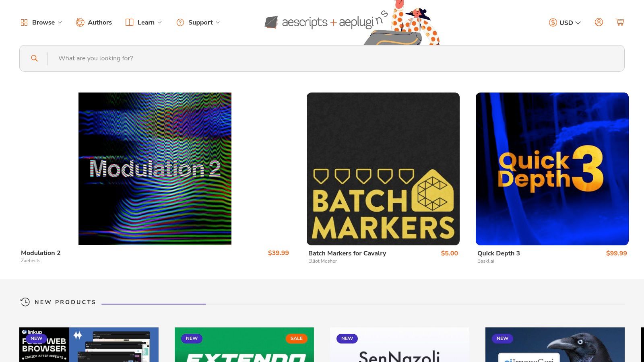Open the Batch Markers product image
644x362 pixels.
point(383,169)
